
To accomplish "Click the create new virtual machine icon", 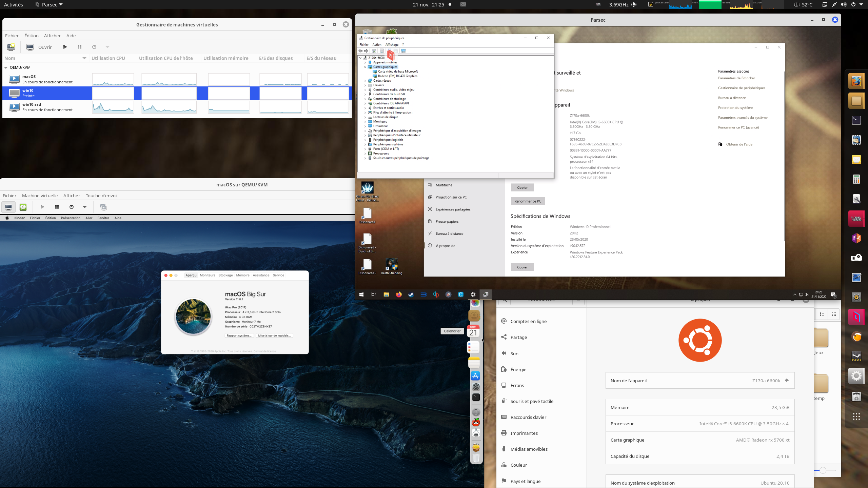I will [x=11, y=47].
